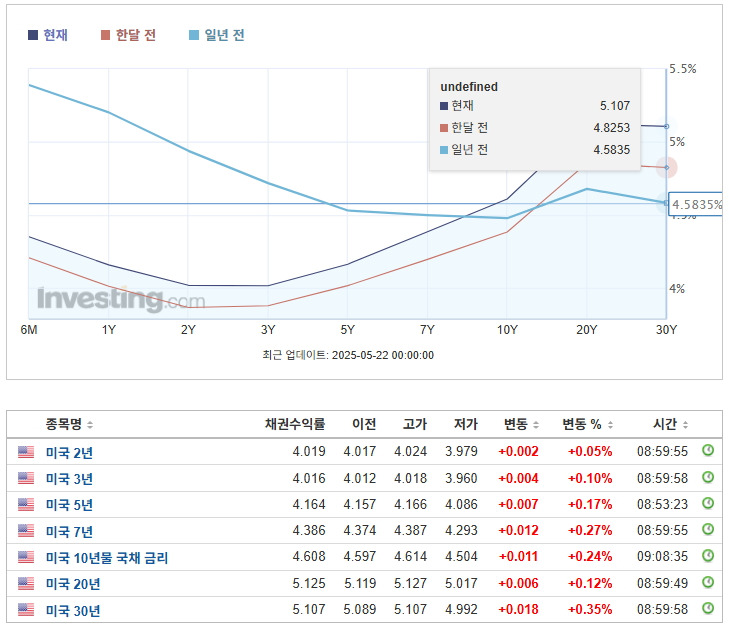Click the 일년 전 legend color square
The image size is (729, 627).
(194, 35)
